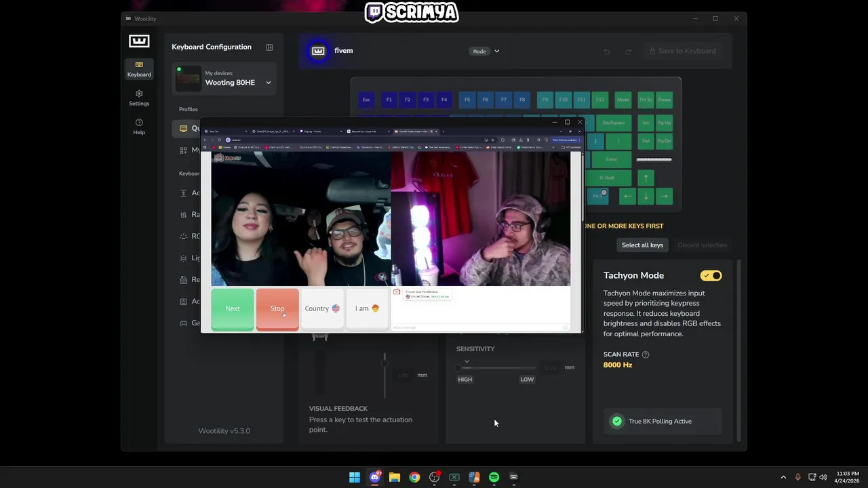The width and height of the screenshot is (868, 488).
Task: Open the Keyboard section in Wootility sidebar
Action: 139,69
